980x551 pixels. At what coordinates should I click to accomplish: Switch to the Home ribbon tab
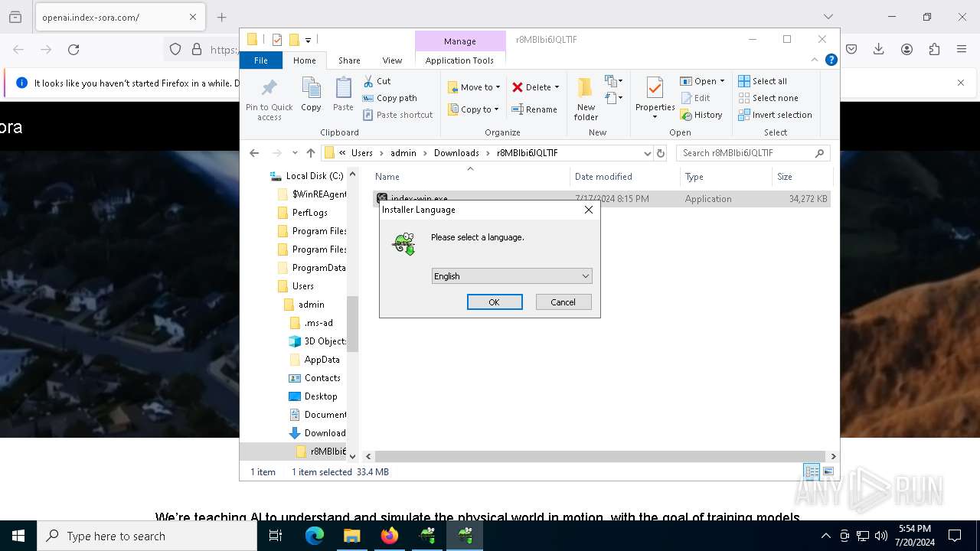[x=305, y=60]
